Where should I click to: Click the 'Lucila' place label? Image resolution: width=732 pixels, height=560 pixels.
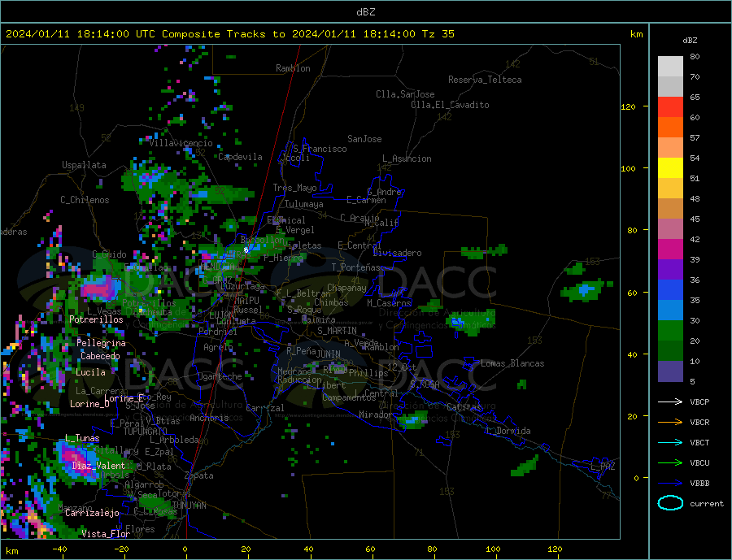[x=90, y=372]
